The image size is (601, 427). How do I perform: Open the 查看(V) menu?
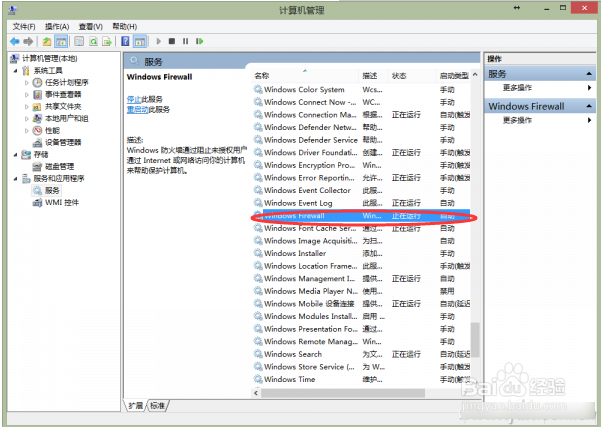coord(90,26)
